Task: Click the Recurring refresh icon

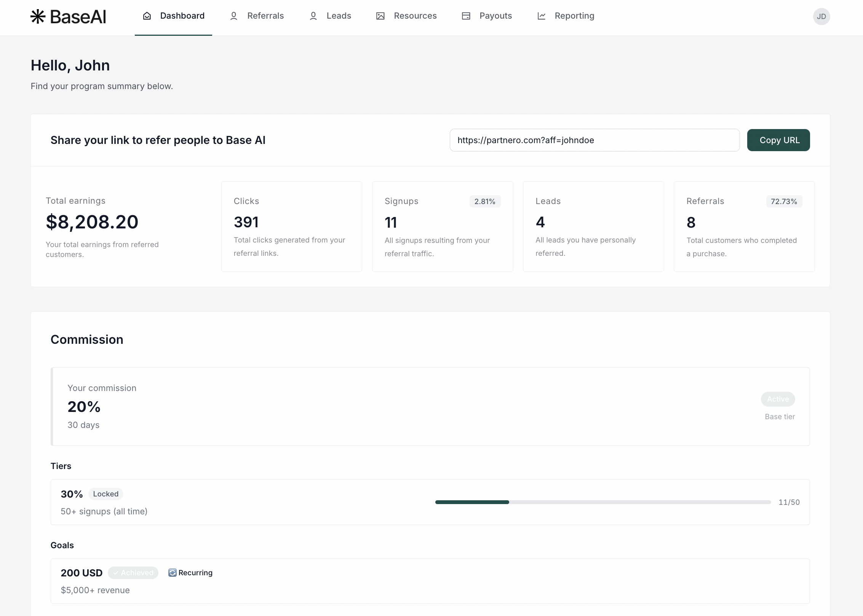Action: click(172, 573)
